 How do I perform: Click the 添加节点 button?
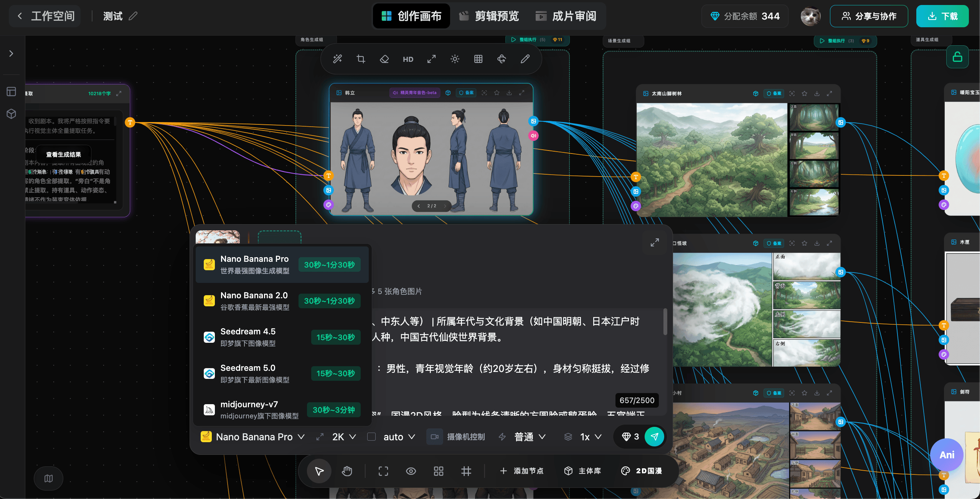pos(521,471)
